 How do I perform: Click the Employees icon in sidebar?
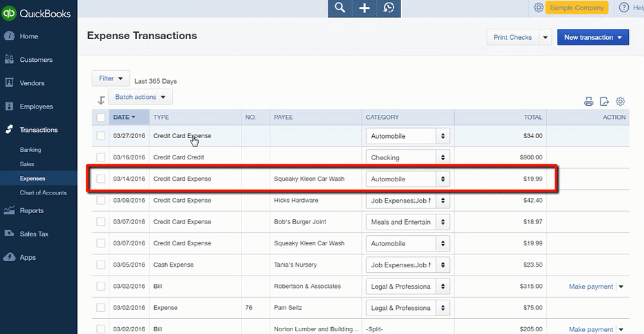click(x=9, y=107)
